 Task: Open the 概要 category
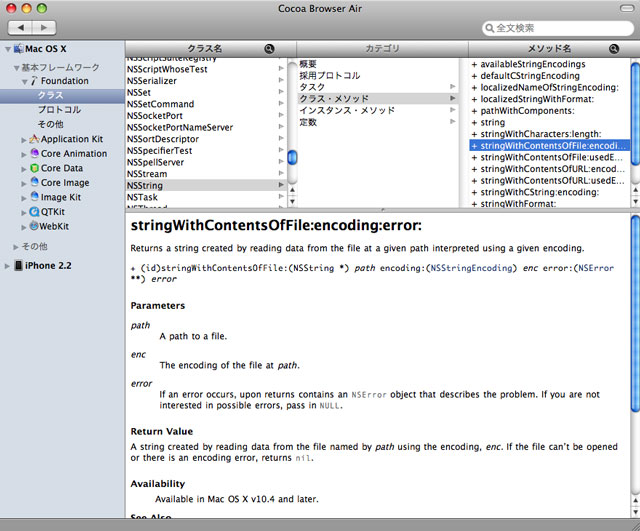(378, 64)
